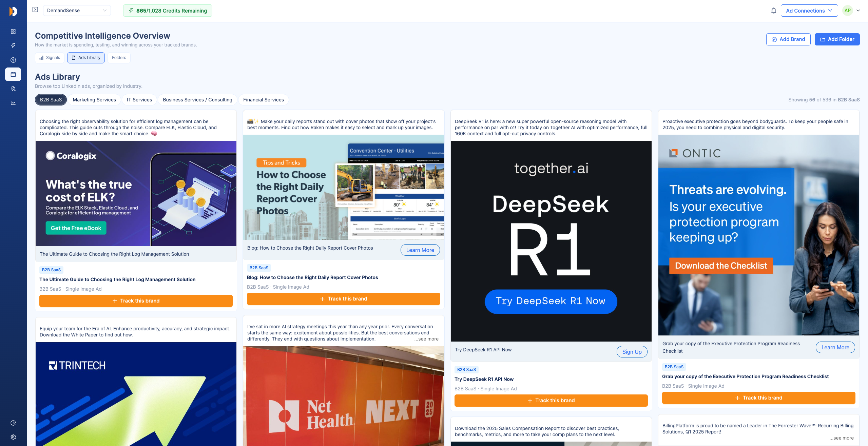Click Executive Protection Program Readiness Checklist title
This screenshot has width=868, height=446.
(x=745, y=376)
